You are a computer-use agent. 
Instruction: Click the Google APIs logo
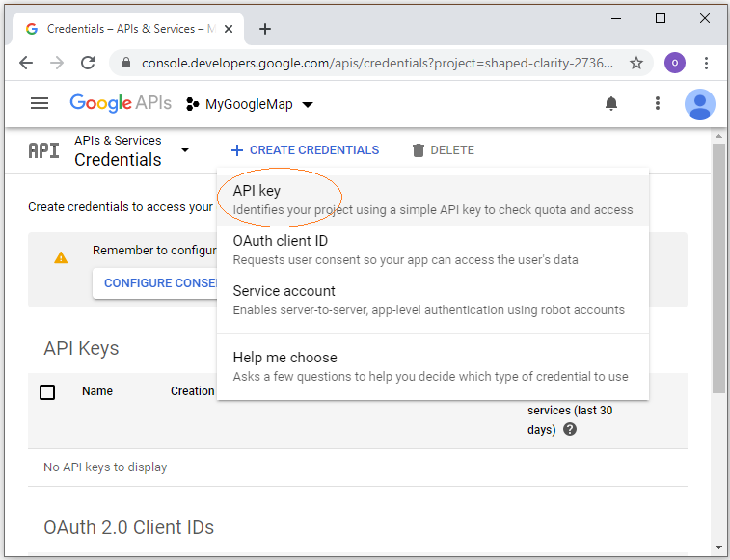coord(121,103)
